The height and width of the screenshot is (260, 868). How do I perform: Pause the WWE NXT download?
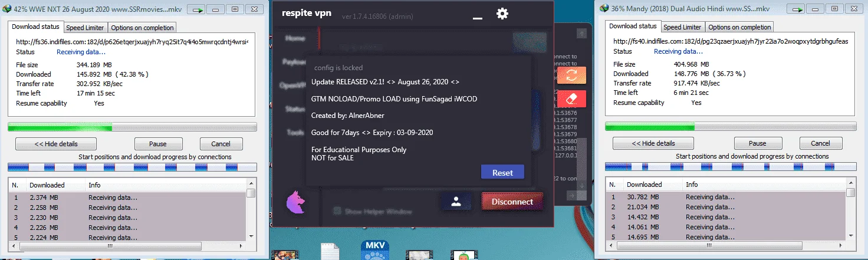157,144
